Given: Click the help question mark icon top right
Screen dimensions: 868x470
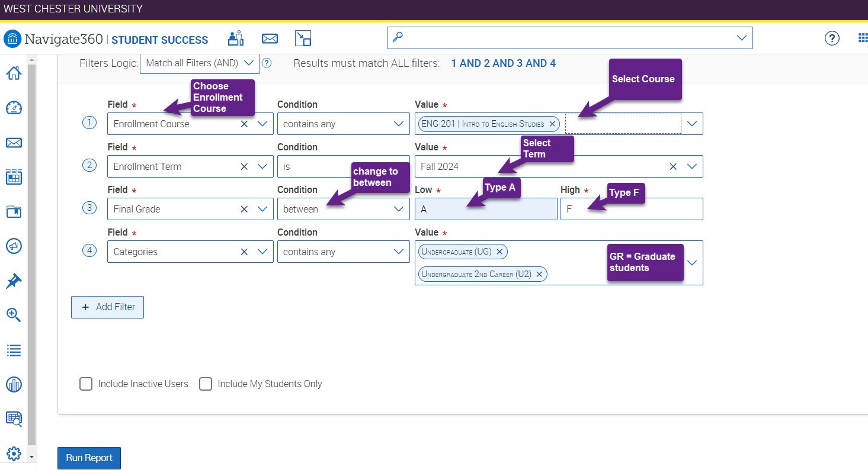Looking at the screenshot, I should click(832, 38).
